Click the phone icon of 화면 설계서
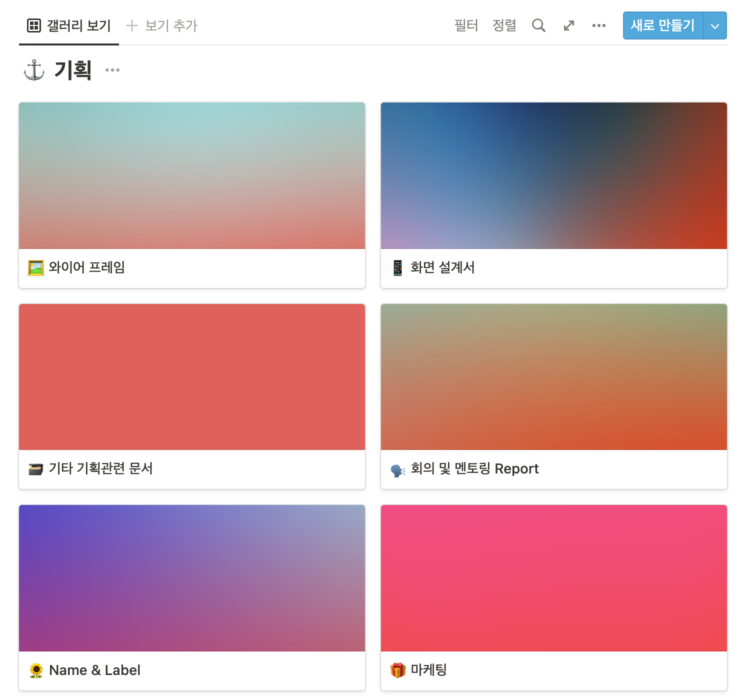The height and width of the screenshot is (700, 745). [397, 268]
